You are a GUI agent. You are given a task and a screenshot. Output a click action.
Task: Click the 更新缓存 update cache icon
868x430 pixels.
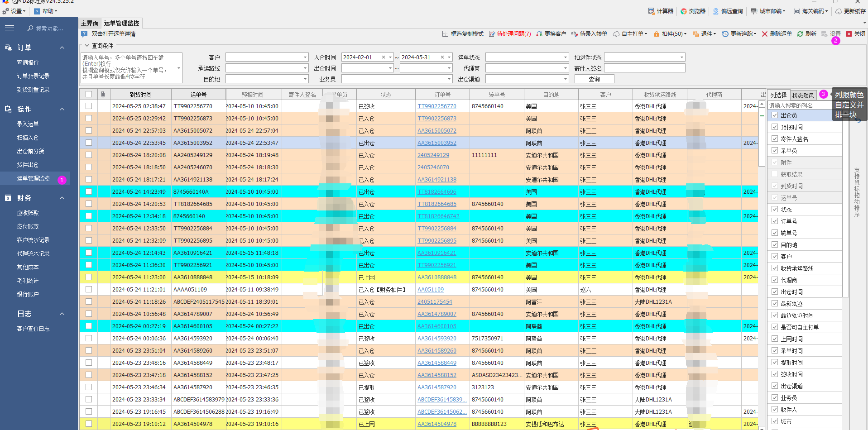(x=839, y=11)
